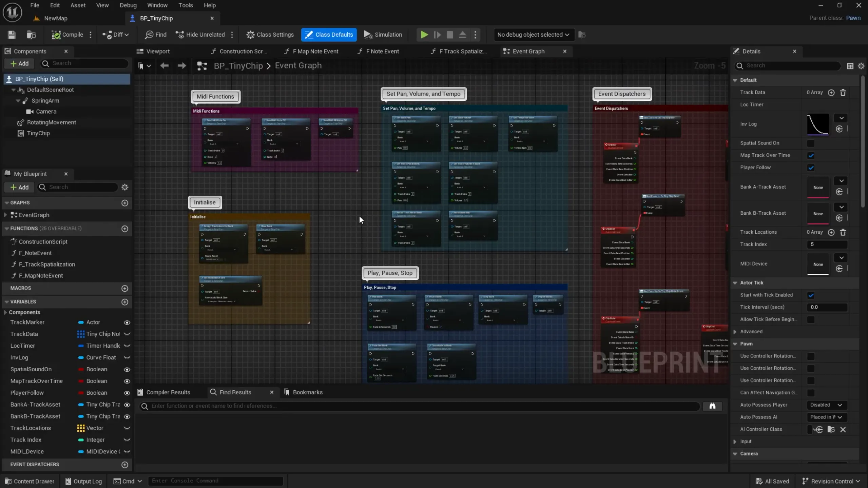Open the graph bookmark dropdown icon
The width and height of the screenshot is (868, 488).
click(x=144, y=66)
